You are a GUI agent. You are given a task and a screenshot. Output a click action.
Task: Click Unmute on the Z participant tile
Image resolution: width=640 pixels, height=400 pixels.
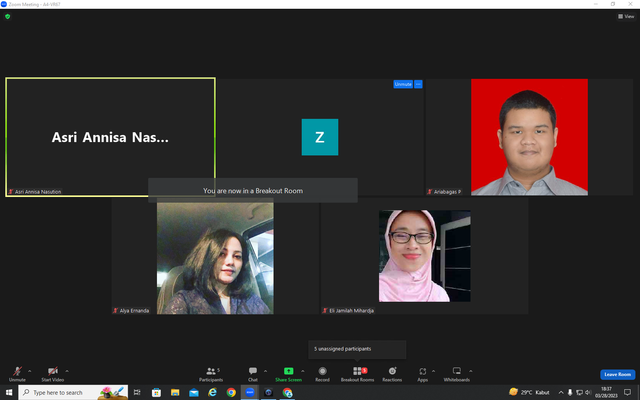click(403, 84)
